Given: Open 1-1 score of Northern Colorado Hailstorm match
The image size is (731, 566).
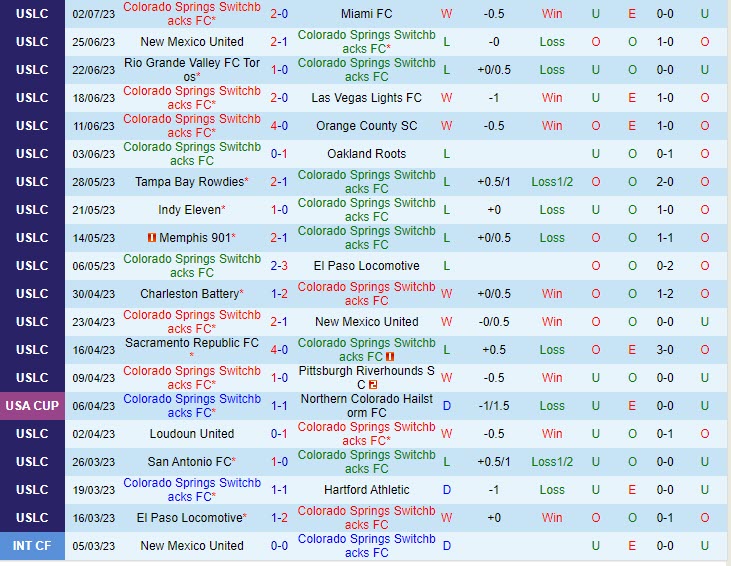Looking at the screenshot, I should pyautogui.click(x=279, y=406).
